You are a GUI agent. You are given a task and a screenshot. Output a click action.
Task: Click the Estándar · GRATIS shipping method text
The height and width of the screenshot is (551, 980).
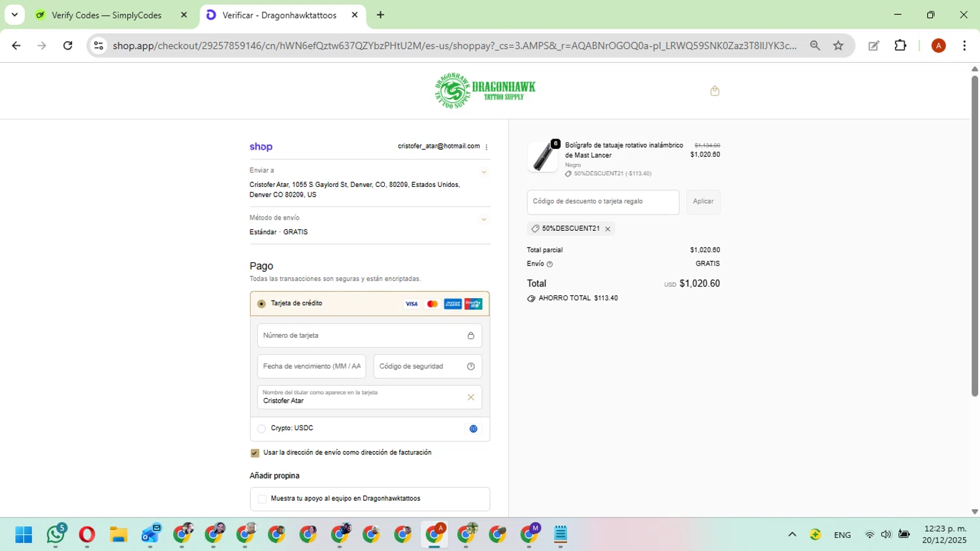click(x=278, y=232)
